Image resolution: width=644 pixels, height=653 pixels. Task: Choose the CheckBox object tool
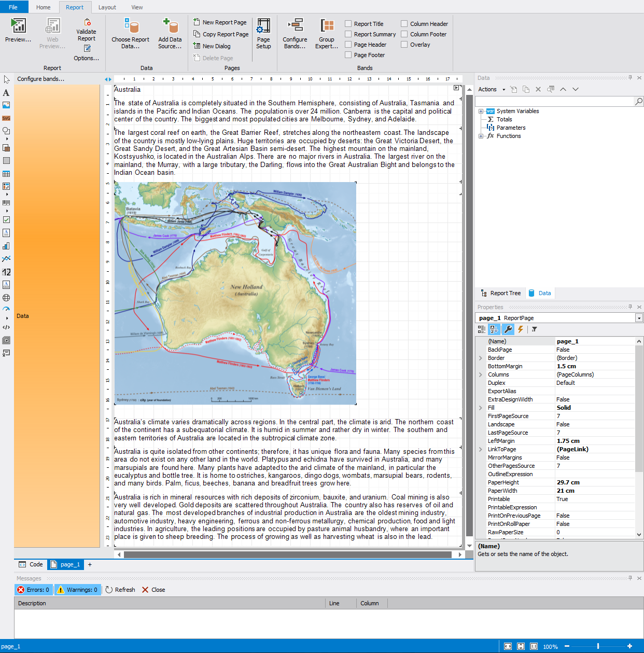(x=6, y=220)
